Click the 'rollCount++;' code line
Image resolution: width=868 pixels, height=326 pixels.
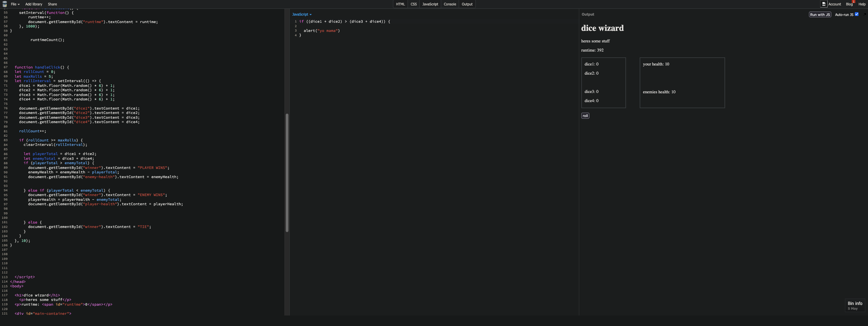(33, 131)
